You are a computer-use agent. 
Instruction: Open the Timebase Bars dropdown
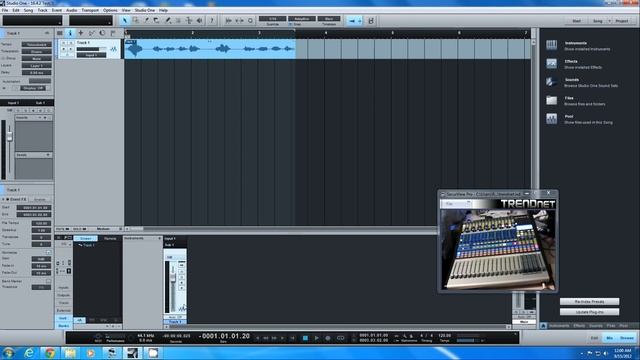tap(329, 19)
